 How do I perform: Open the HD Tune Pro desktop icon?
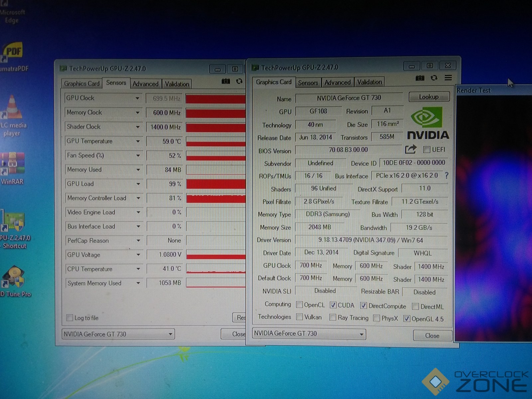click(x=14, y=281)
